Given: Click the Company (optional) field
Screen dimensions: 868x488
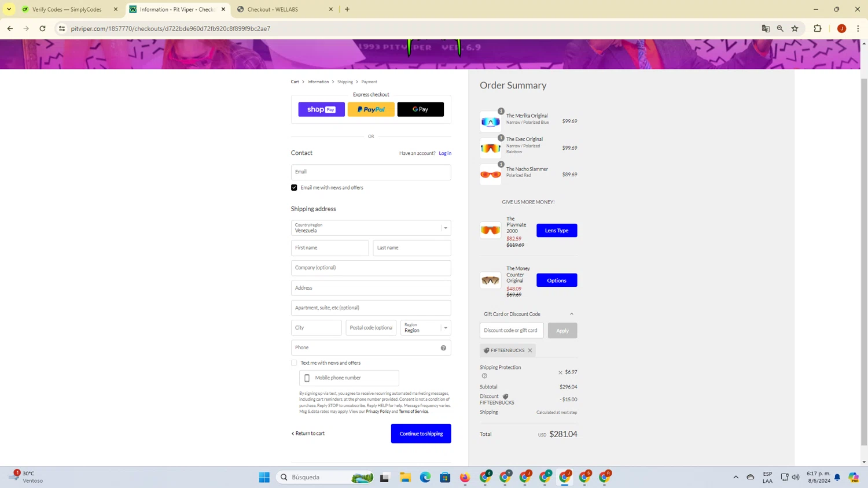Looking at the screenshot, I should (x=371, y=268).
